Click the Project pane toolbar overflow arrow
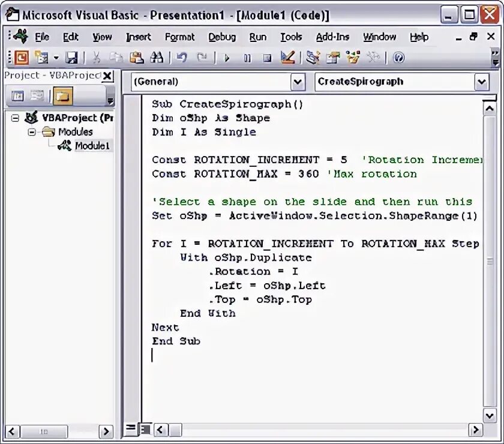Viewport: 504px width, 444px height. (110, 101)
